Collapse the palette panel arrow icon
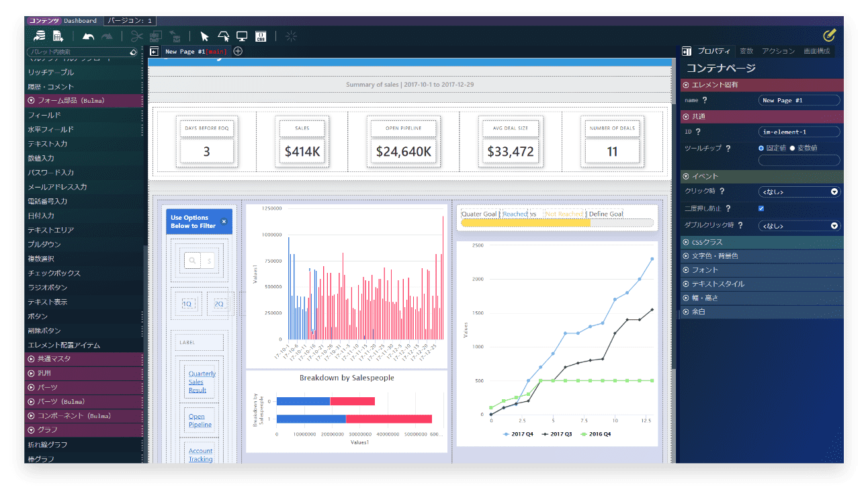Image resolution: width=868 pixels, height=496 pixels. (x=154, y=51)
